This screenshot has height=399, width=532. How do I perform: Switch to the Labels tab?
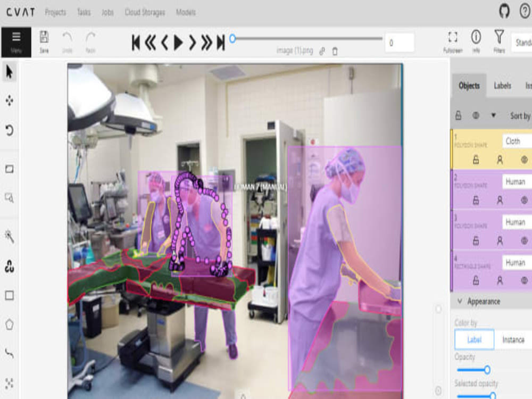pos(503,86)
